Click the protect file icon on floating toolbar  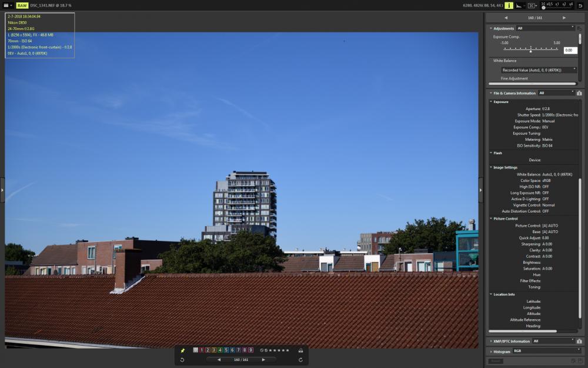coord(300,350)
